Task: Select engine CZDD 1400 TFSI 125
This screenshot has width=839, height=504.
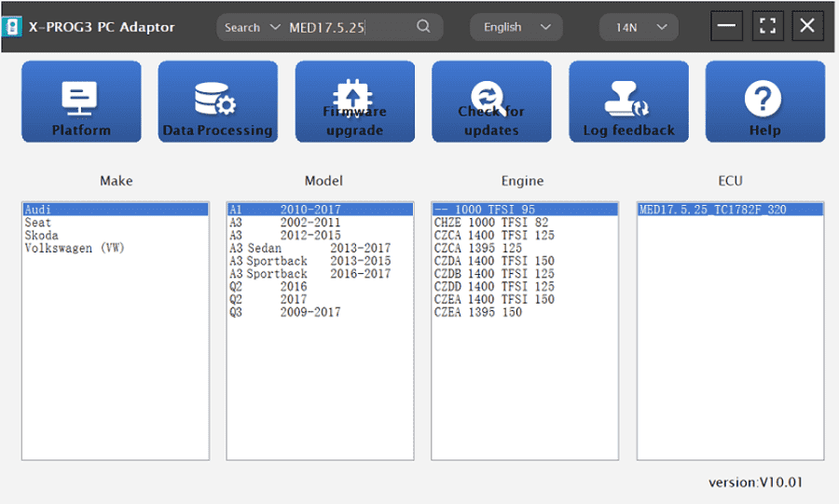Action: (x=525, y=287)
